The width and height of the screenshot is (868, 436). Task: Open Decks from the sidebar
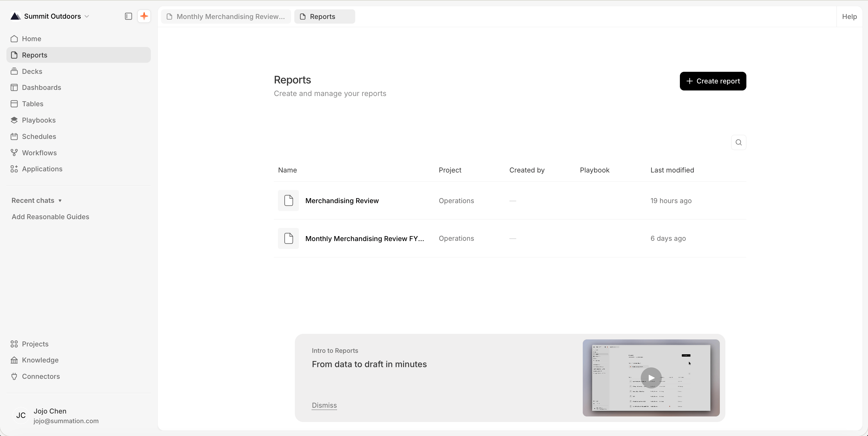point(78,71)
